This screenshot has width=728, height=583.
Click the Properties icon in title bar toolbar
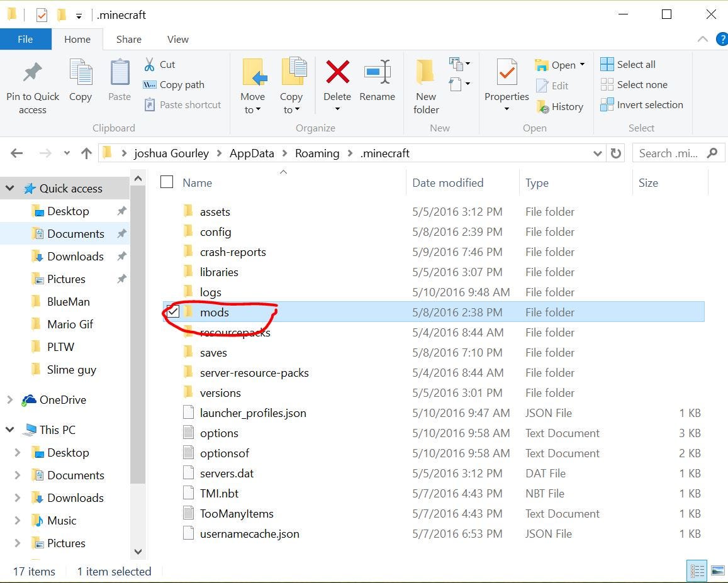[x=42, y=15]
